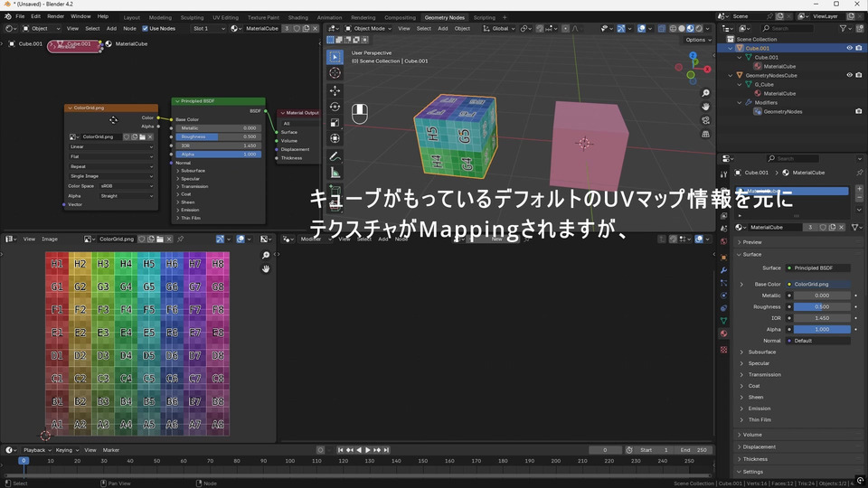The image size is (868, 488).
Task: Click the zoom magnifier in image editor
Action: point(266,256)
